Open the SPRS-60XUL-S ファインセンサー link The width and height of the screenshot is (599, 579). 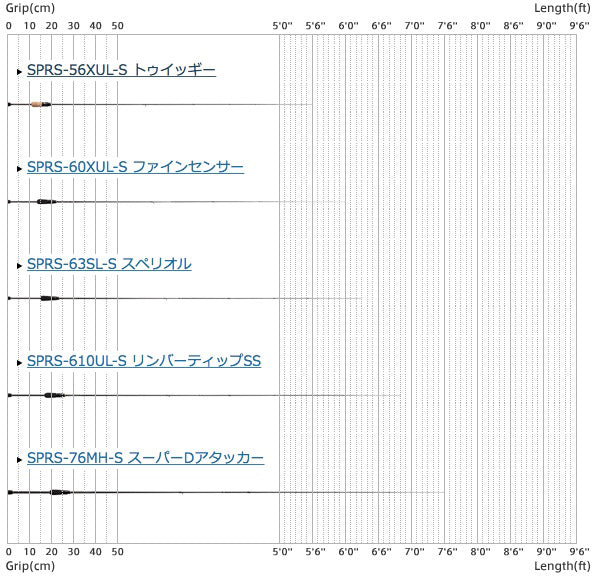click(x=135, y=167)
